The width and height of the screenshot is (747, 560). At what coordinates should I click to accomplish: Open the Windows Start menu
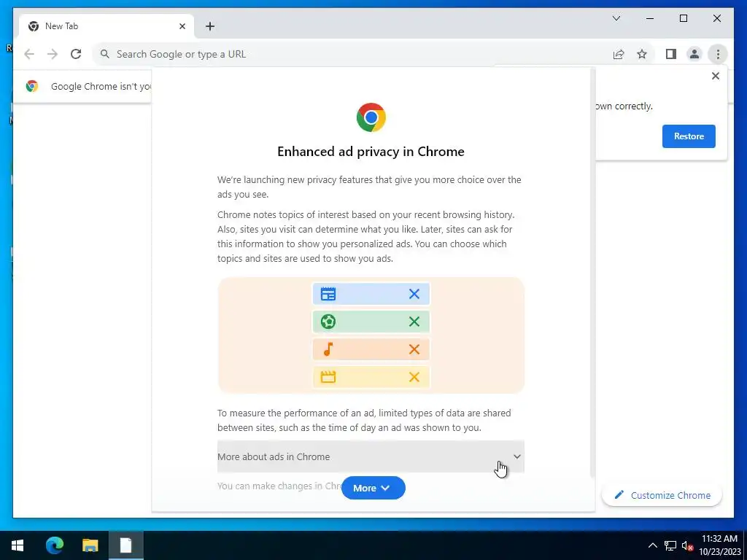tap(18, 545)
